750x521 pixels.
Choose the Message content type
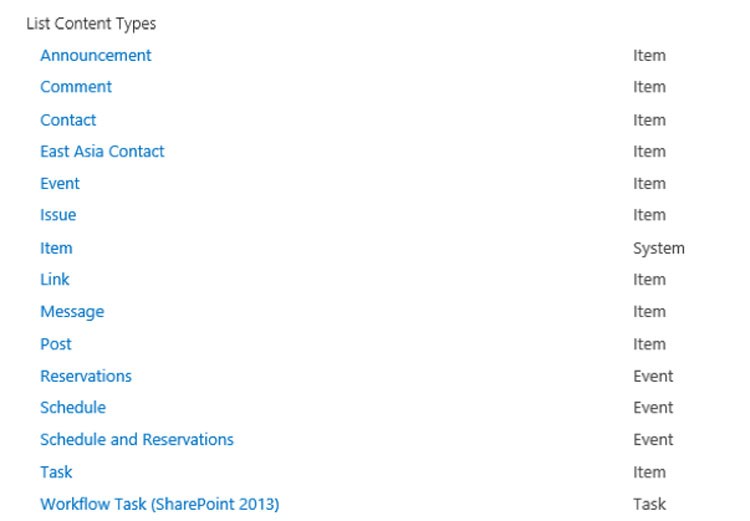tap(72, 312)
